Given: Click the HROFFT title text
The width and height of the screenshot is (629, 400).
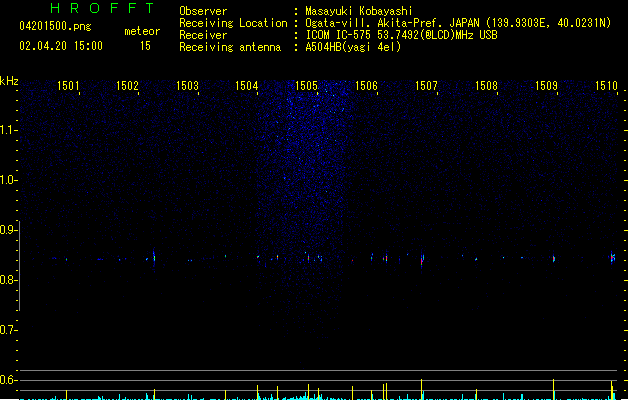Looking at the screenshot, I should [102, 8].
